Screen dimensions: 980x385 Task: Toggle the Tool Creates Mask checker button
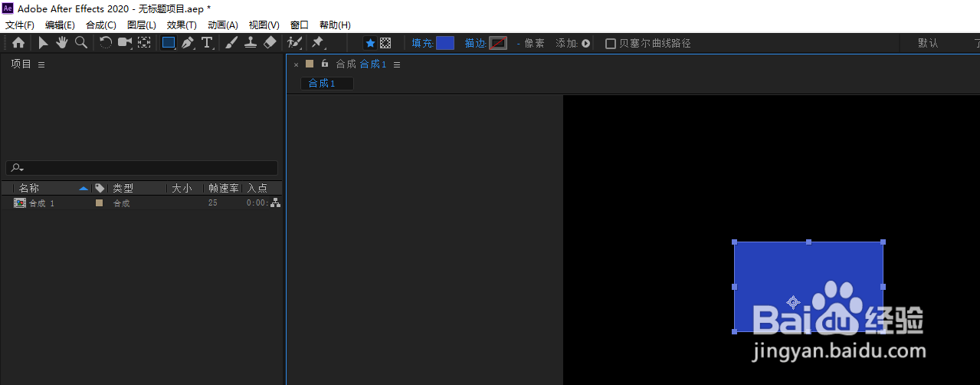tap(385, 43)
